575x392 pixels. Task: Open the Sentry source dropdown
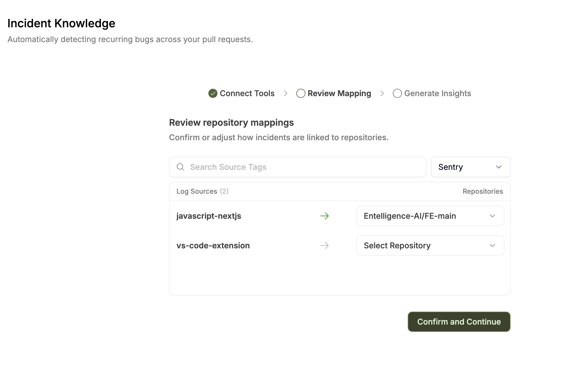coord(470,167)
